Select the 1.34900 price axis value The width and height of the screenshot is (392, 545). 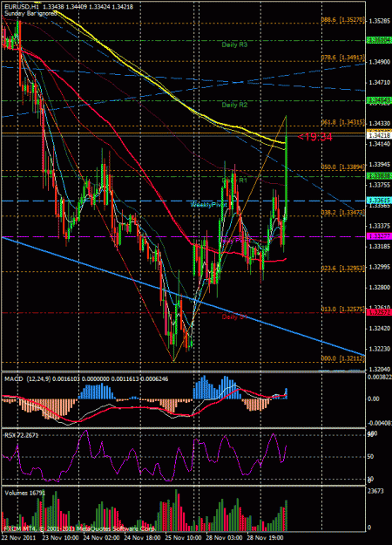379,62
